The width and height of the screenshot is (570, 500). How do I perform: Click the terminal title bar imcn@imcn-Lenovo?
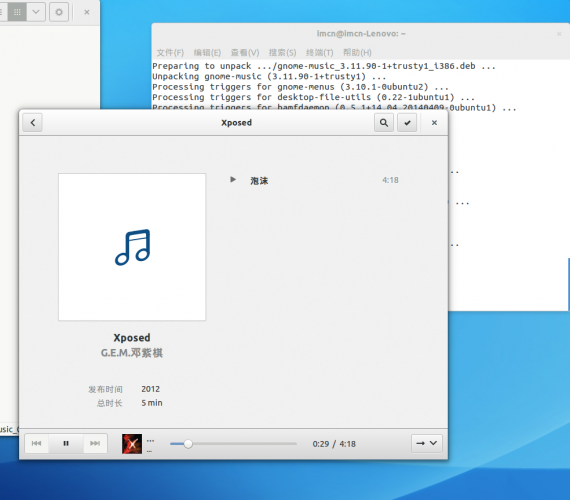click(361, 34)
